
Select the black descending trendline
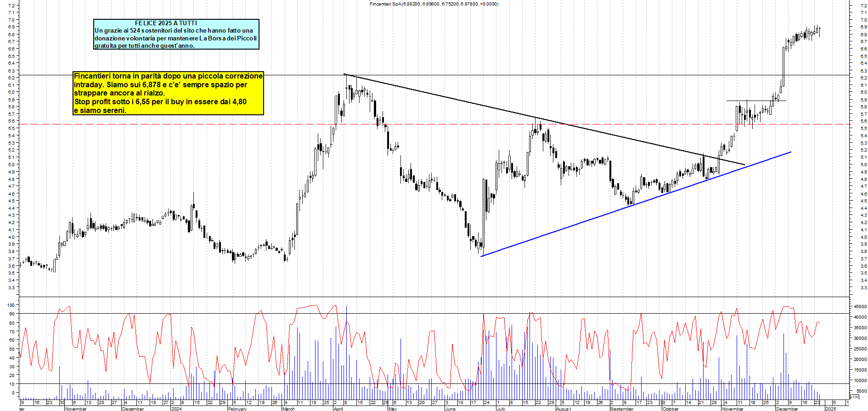[x=544, y=119]
